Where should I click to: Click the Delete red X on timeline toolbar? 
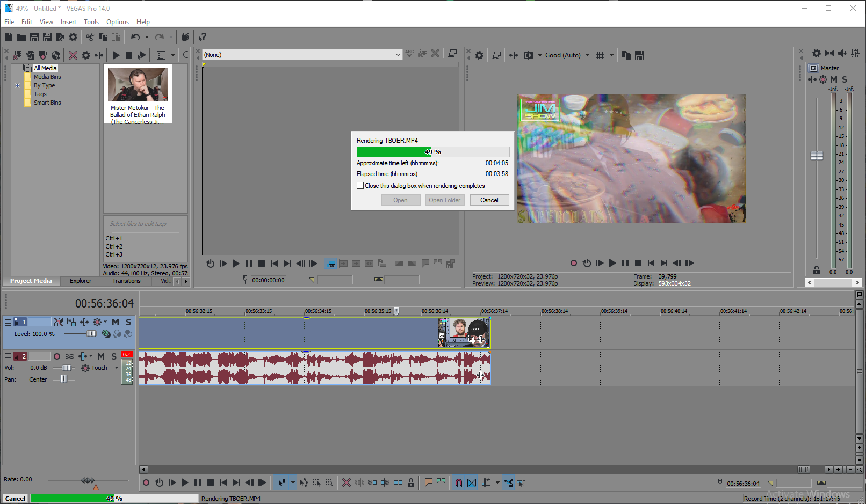tap(347, 483)
